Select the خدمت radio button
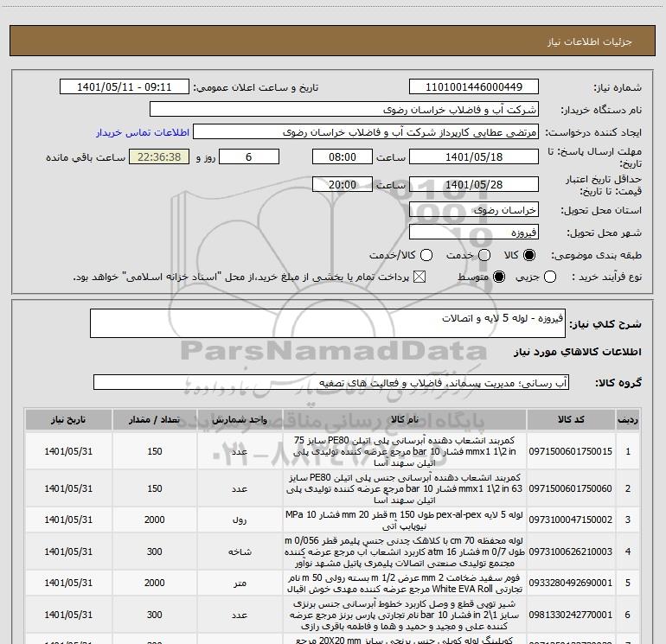 pos(484,255)
